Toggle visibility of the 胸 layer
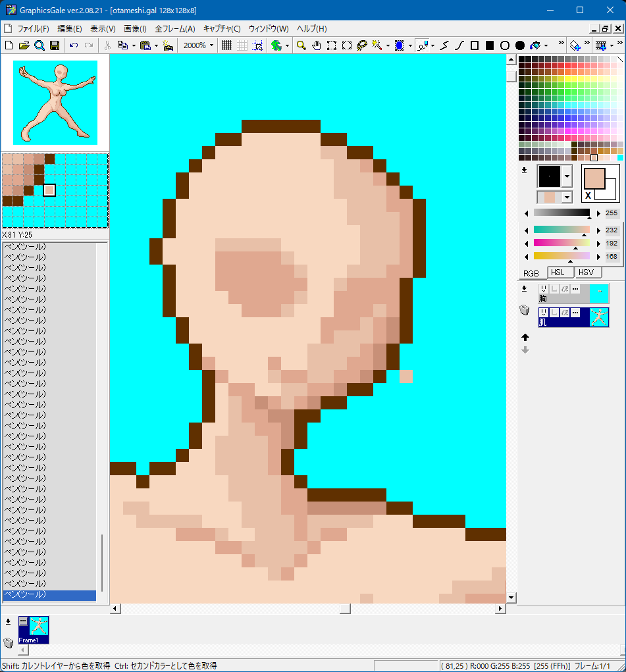 click(543, 289)
